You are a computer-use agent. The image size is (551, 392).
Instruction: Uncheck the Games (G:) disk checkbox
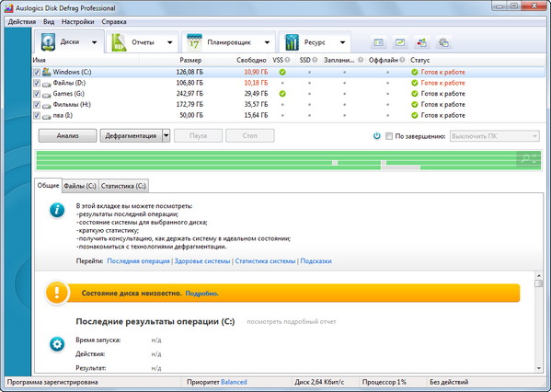(37, 94)
